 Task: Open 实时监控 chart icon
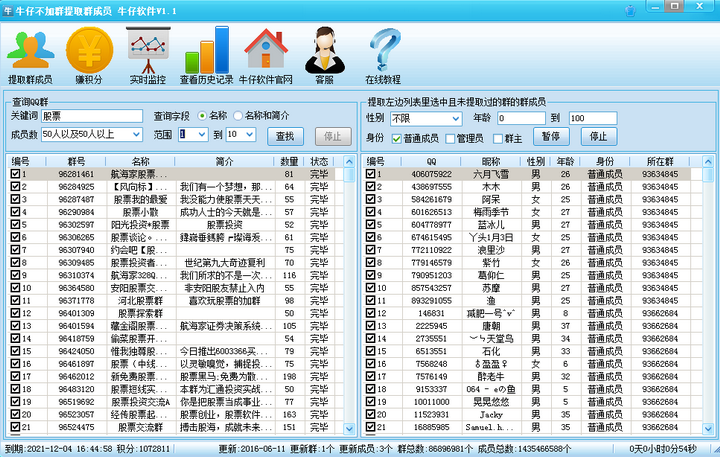pos(148,48)
